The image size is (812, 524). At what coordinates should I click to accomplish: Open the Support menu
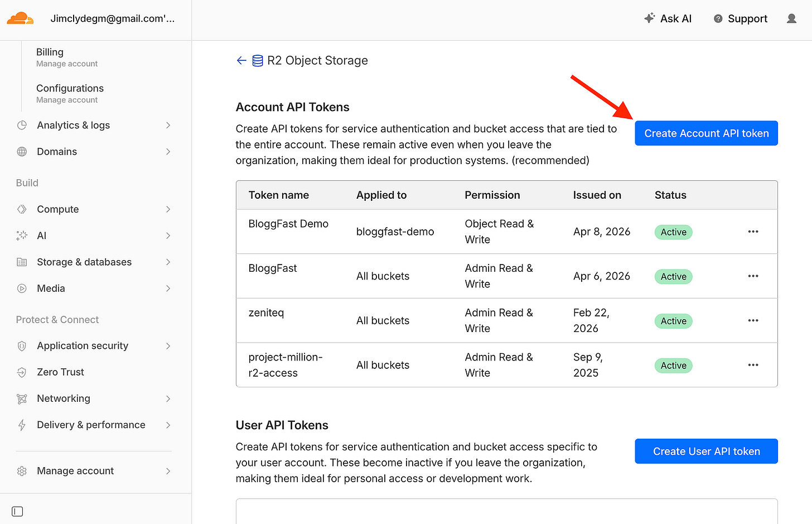click(740, 18)
